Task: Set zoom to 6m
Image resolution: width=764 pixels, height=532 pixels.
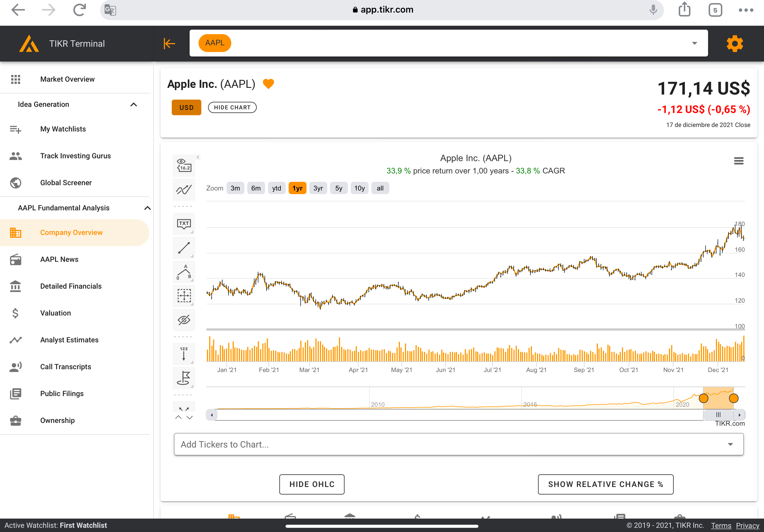Action: point(256,188)
